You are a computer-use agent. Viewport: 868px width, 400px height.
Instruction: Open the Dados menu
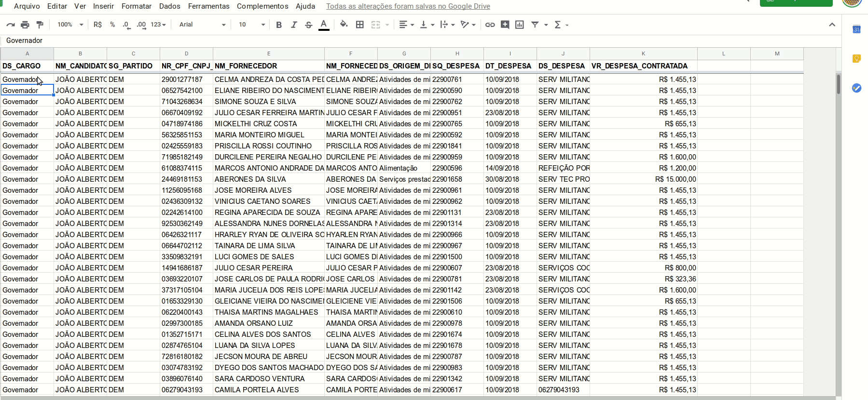point(169,6)
